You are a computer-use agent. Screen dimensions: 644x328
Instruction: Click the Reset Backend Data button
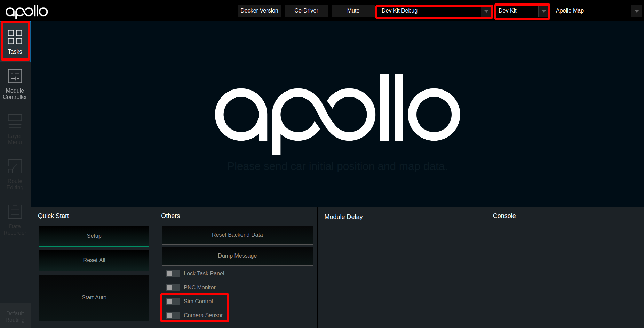click(x=237, y=235)
